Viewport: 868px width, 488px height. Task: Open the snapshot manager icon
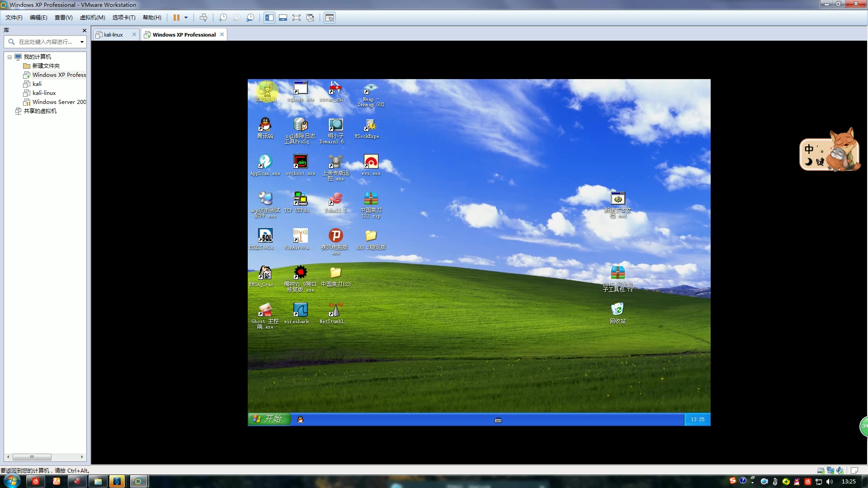(250, 18)
